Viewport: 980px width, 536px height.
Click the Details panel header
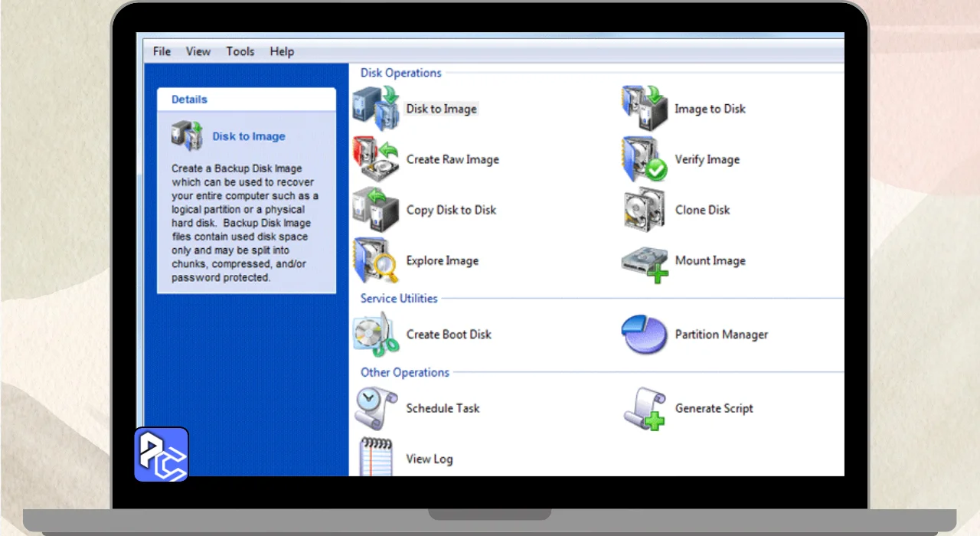coord(247,100)
